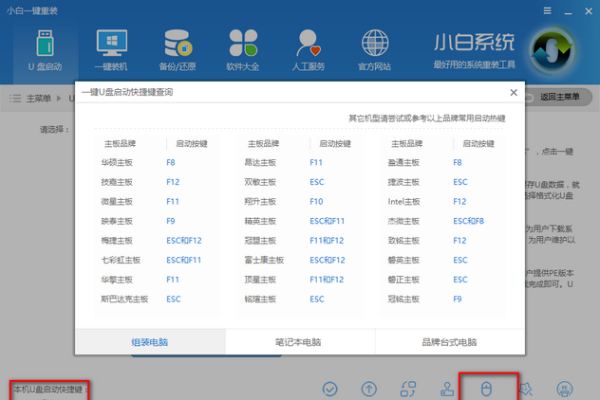Screen dimensions: 600x400
Task: Select the 双敏主板 row
Action: click(x=300, y=182)
